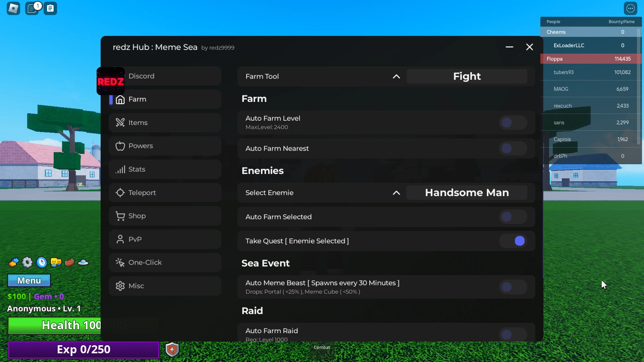Click the blue compass icon above Menu
Image resolution: width=644 pixels, height=362 pixels.
(42, 262)
